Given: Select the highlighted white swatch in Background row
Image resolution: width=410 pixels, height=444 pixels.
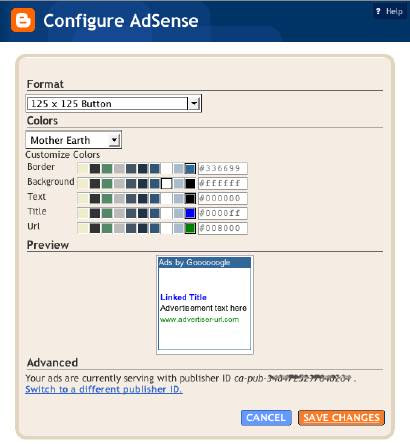Looking at the screenshot, I should click(x=167, y=183).
